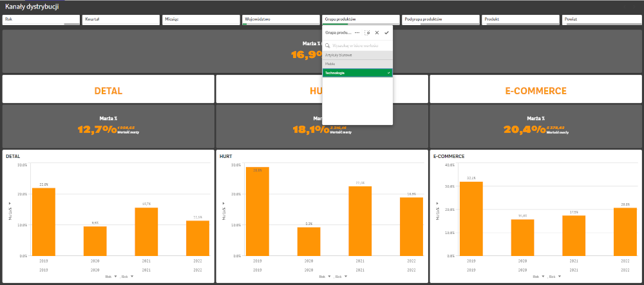Screen dimensions: 644x285
Task: Deselect the green 'Technologia' value
Action: pos(357,73)
